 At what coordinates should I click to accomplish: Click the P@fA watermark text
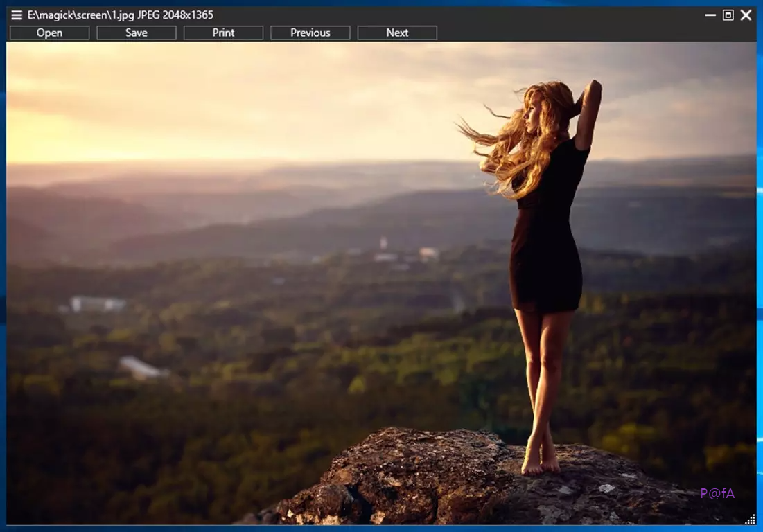[719, 493]
